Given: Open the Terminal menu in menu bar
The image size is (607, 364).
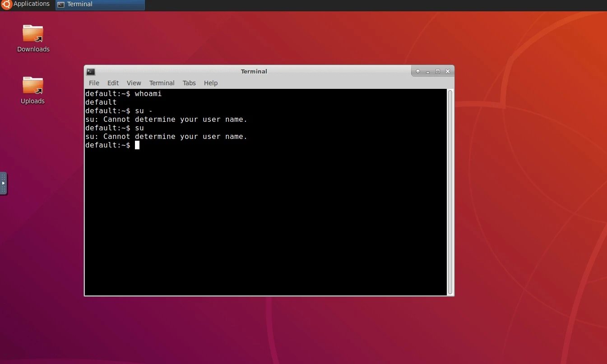Looking at the screenshot, I should [x=162, y=83].
